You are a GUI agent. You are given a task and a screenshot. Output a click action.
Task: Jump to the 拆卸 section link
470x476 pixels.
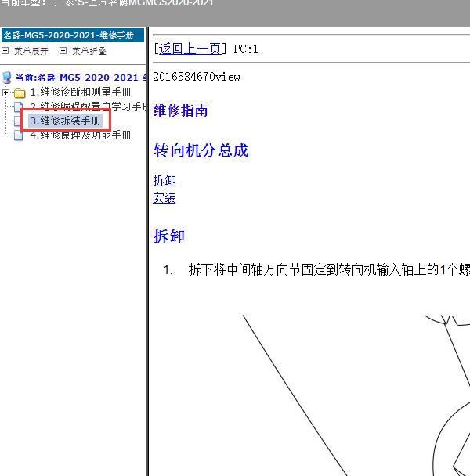pos(164,181)
